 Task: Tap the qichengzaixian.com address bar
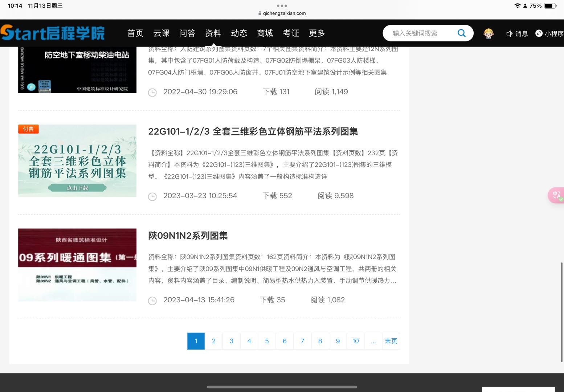click(282, 13)
